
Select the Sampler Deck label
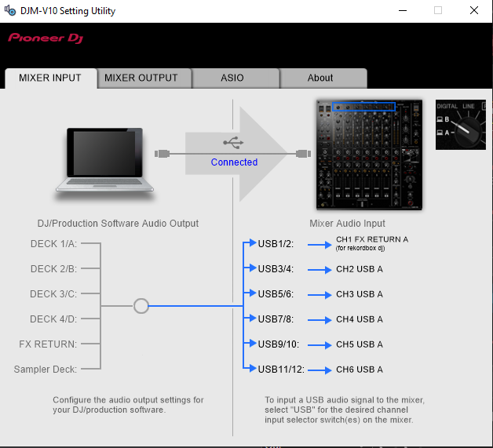[x=46, y=370]
